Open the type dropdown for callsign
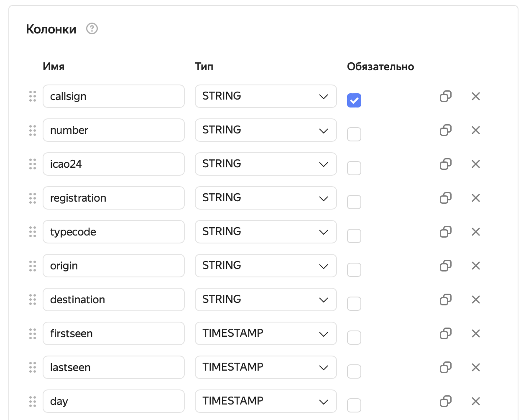 tap(266, 96)
